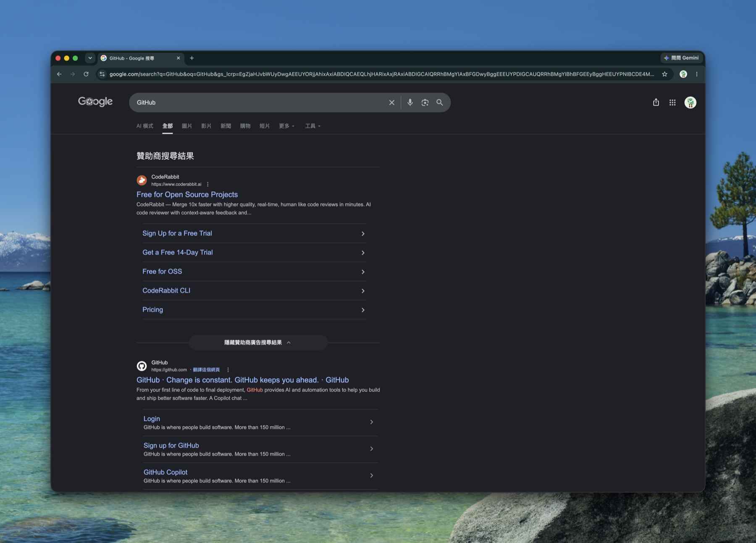756x543 pixels.
Task: Click the browser forward arrow
Action: (x=73, y=74)
